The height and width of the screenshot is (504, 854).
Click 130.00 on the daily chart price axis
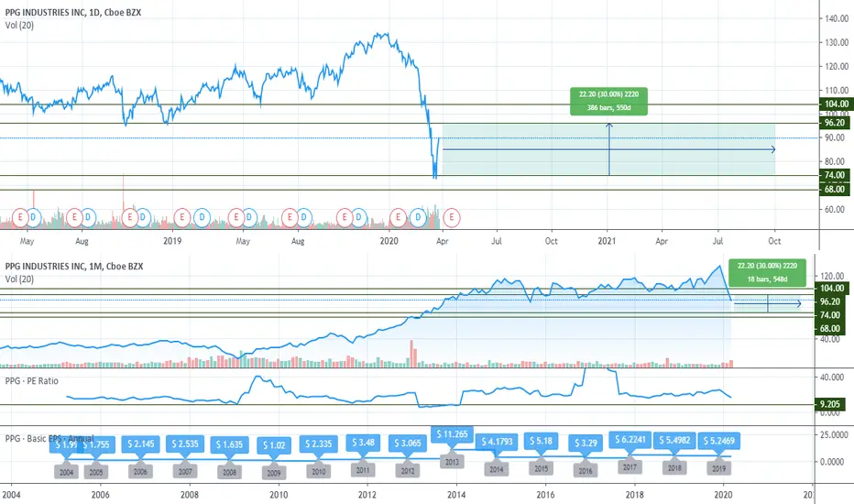[x=837, y=42]
